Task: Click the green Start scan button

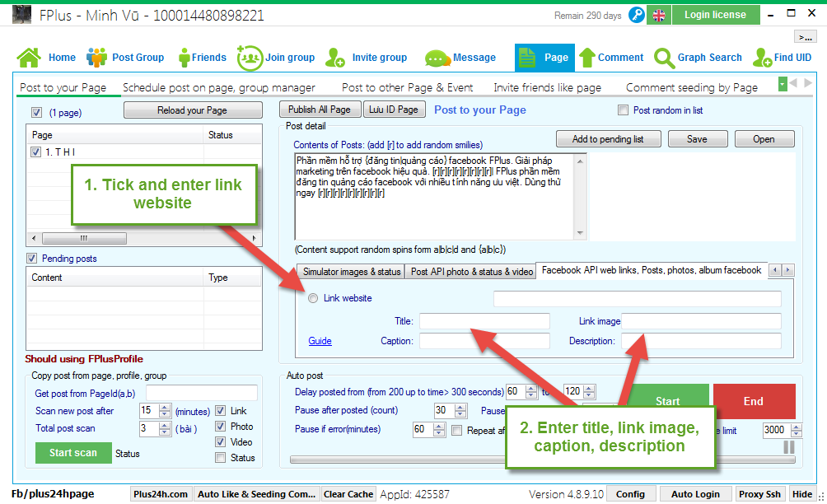Action: (73, 453)
